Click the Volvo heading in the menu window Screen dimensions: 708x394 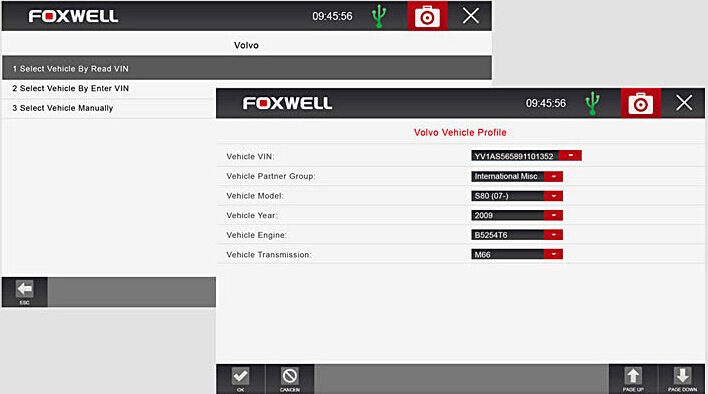click(x=246, y=45)
